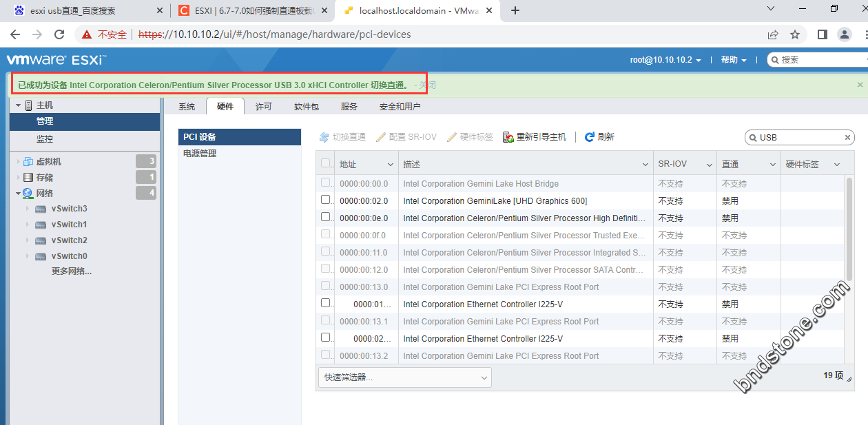This screenshot has width=868, height=425.
Task: Switch to the 系统 tab
Action: coord(187,107)
